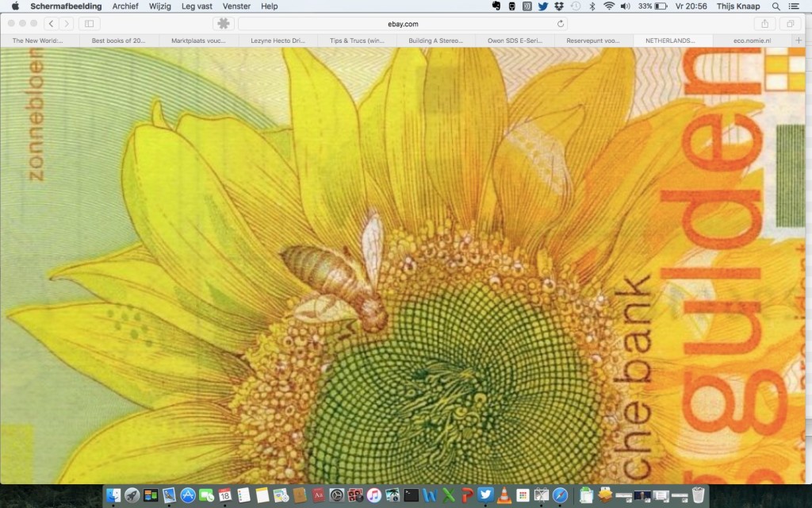
Task: Click the ebay.com address field
Action: (x=403, y=24)
